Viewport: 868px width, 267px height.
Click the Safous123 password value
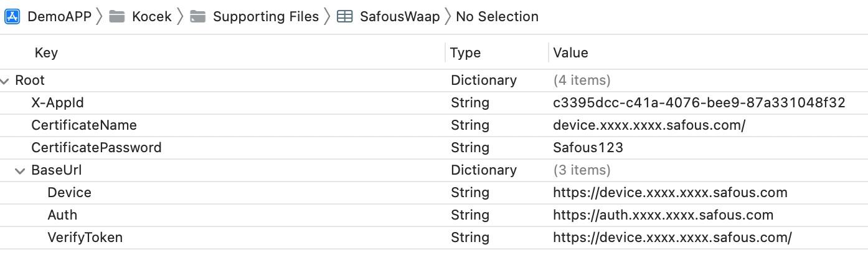[588, 148]
